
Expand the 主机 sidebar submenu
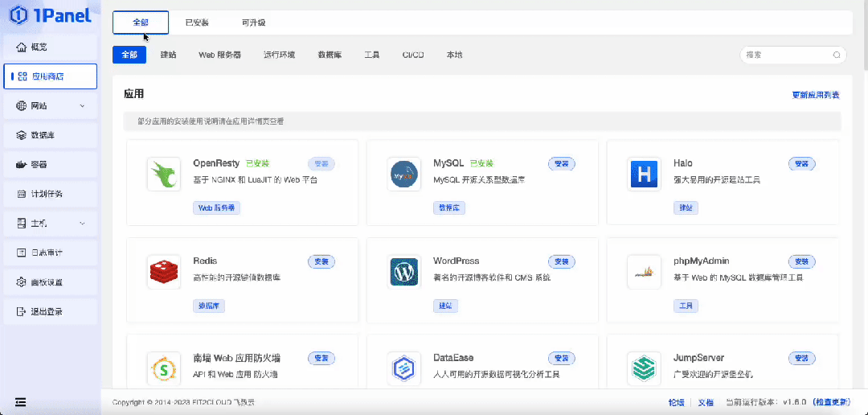(x=51, y=224)
